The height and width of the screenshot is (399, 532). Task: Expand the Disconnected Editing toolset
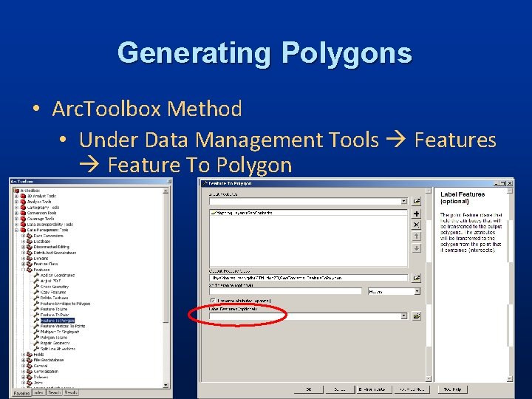[x=23, y=247]
